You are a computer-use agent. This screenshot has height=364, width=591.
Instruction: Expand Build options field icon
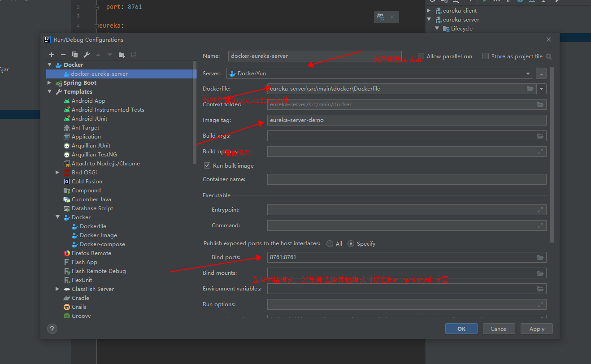point(540,152)
